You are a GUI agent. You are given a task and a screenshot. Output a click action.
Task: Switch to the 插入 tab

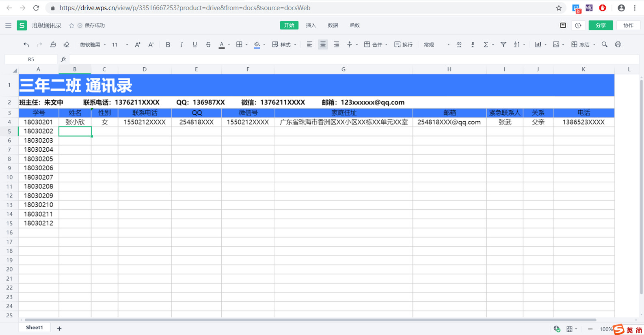point(311,25)
